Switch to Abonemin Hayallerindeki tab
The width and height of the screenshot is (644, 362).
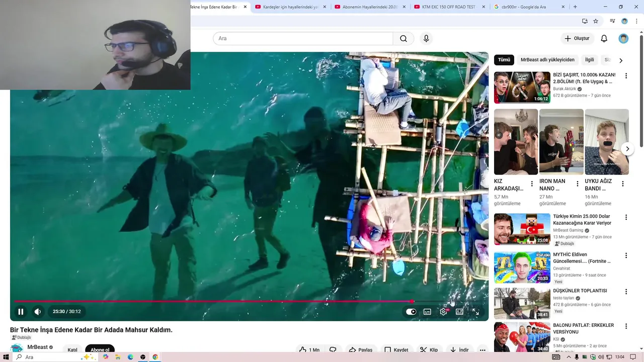click(x=370, y=7)
